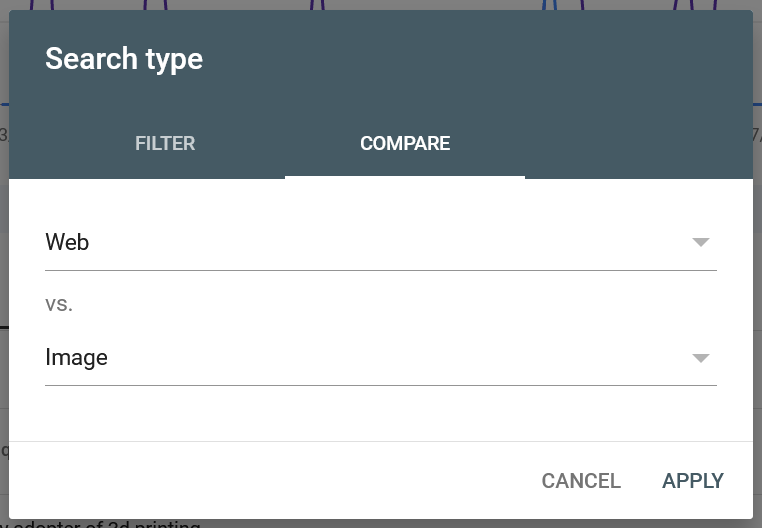This screenshot has height=528, width=762.
Task: Click the underline beneath the Web field
Action: (380, 270)
